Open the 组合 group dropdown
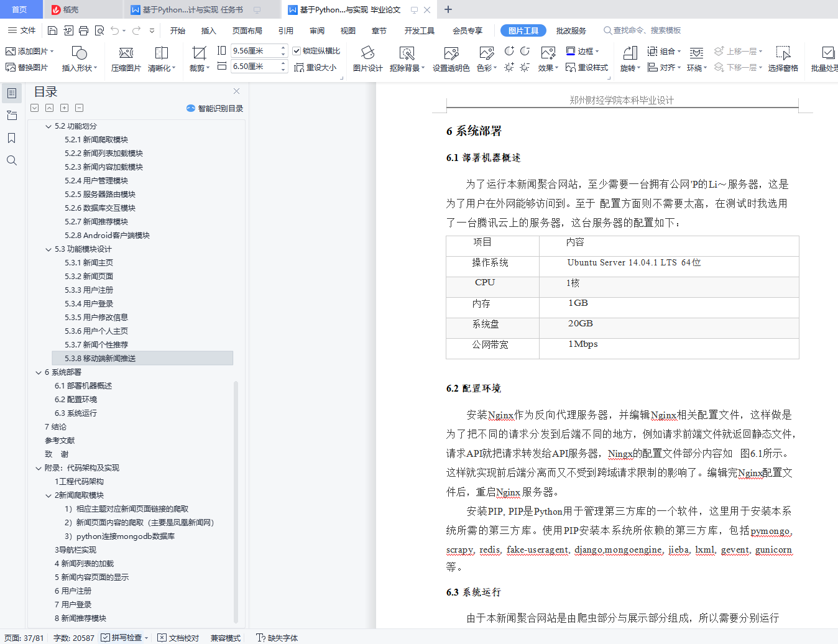 click(664, 51)
